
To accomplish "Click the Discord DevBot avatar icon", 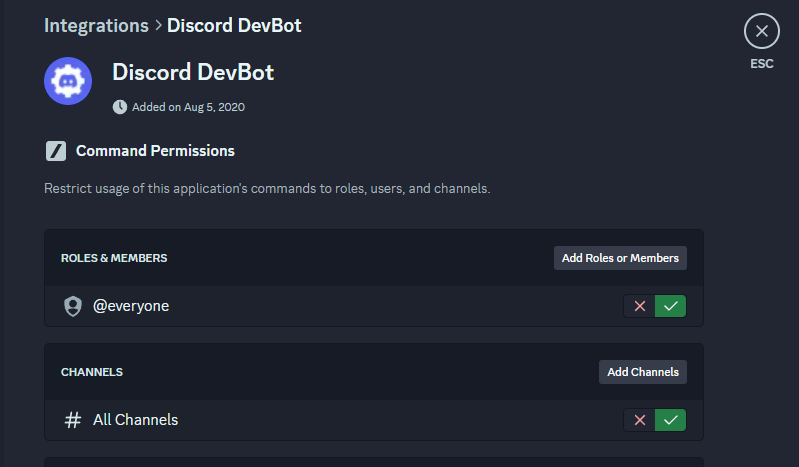I will [x=68, y=81].
